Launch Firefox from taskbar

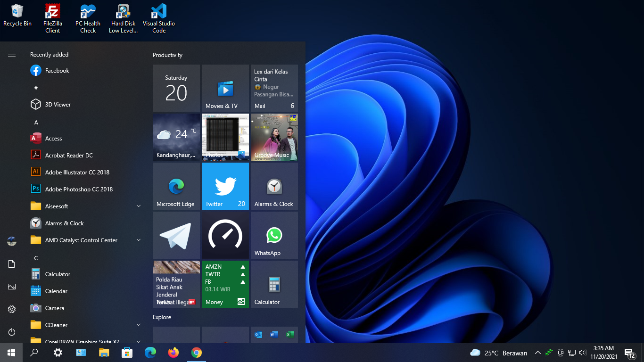173,353
